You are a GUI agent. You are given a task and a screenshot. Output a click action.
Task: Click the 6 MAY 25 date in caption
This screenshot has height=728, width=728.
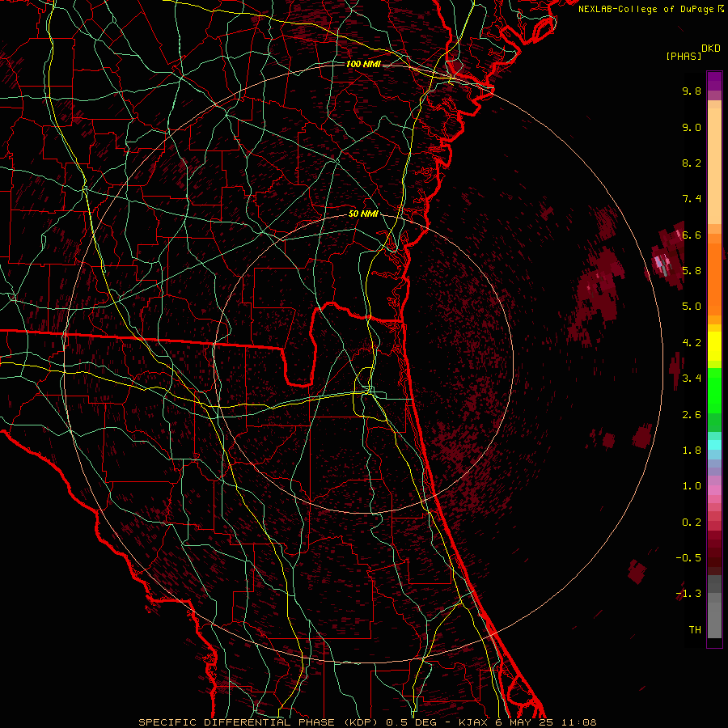point(526,722)
